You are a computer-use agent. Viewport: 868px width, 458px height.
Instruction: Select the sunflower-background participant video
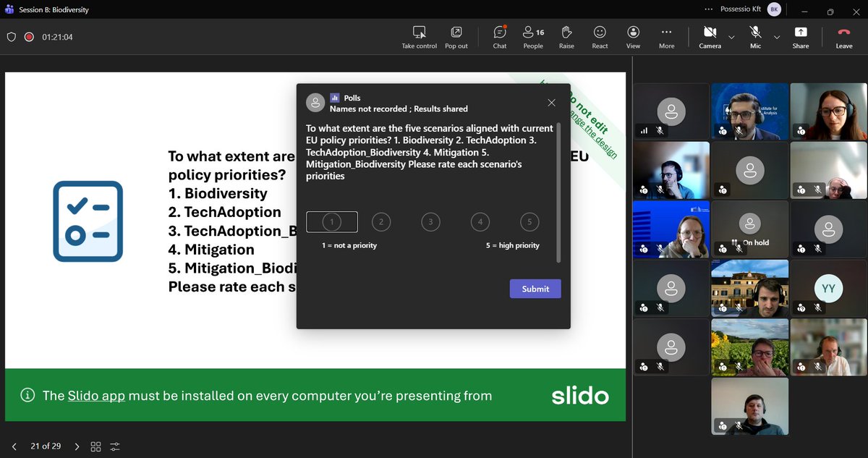(x=749, y=347)
